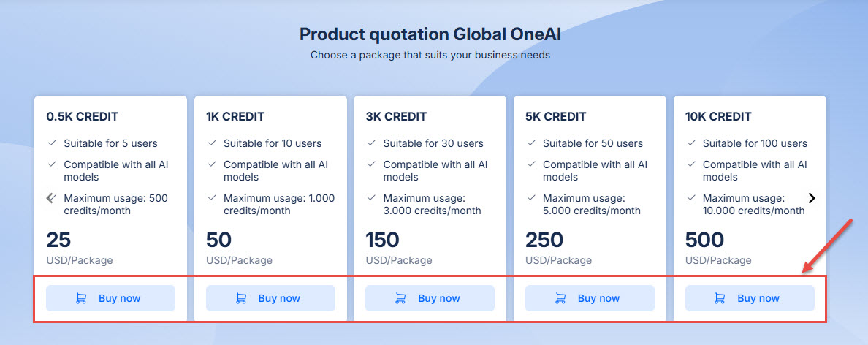The width and height of the screenshot is (868, 345).
Task: Show next packages with the right chevron
Action: click(x=812, y=198)
